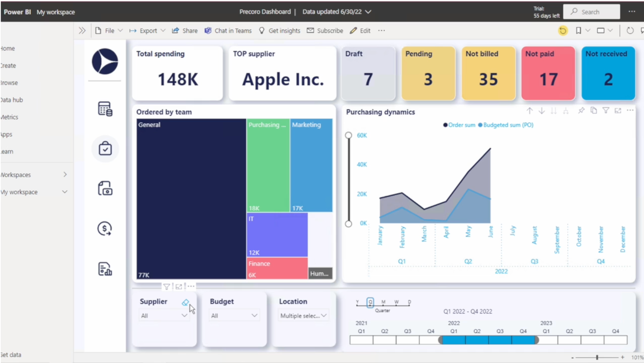This screenshot has width=644, height=363.
Task: Open the shopping bag checkmark page icon
Action: 105,149
